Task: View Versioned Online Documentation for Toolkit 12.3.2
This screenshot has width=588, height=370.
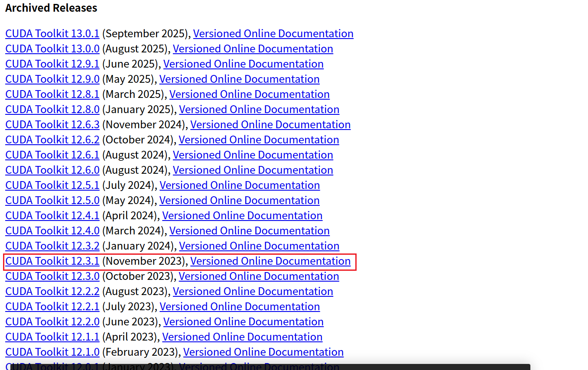Action: 259,246
